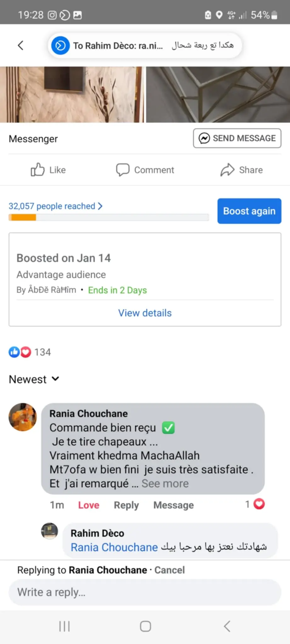
Task: Click the orange reach progress bar
Action: [x=23, y=217]
